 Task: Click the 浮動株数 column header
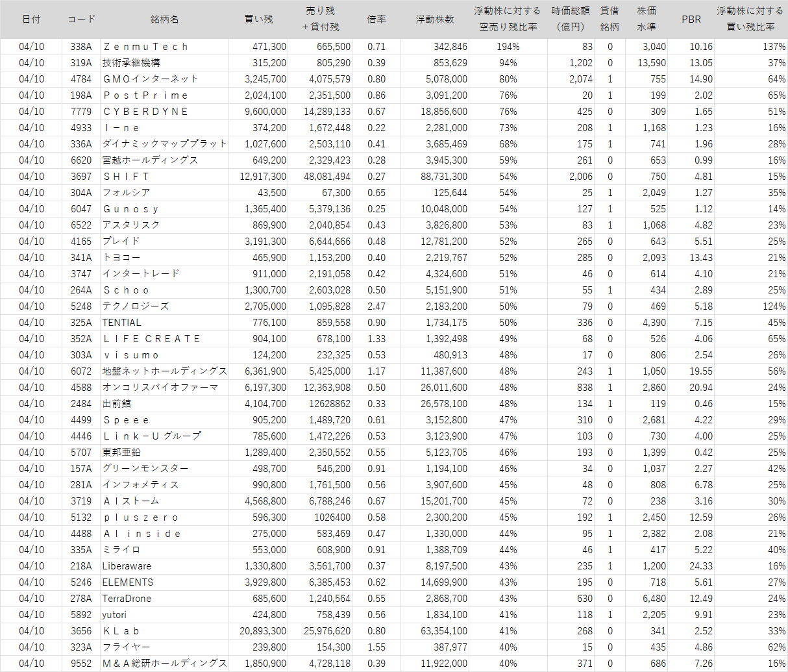[435, 19]
